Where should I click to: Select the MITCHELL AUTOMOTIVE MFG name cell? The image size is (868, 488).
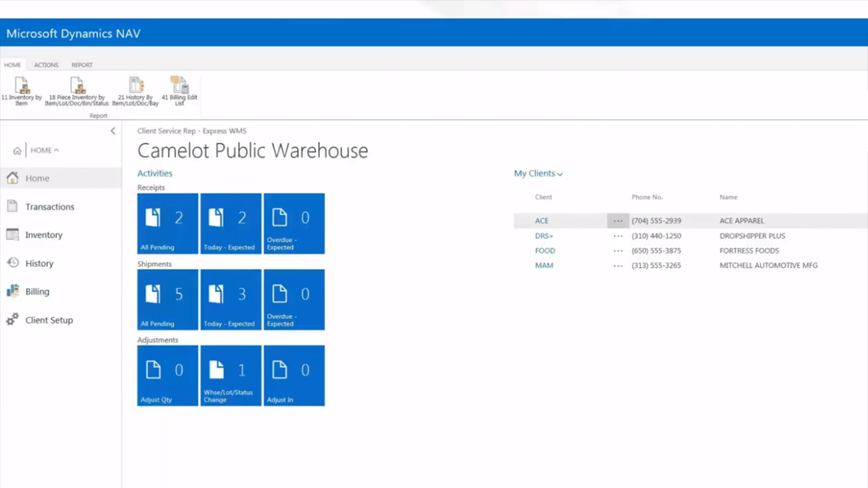point(768,266)
